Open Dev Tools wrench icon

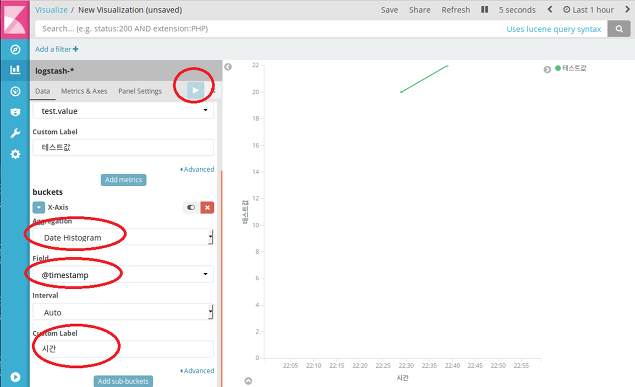pyautogui.click(x=15, y=133)
